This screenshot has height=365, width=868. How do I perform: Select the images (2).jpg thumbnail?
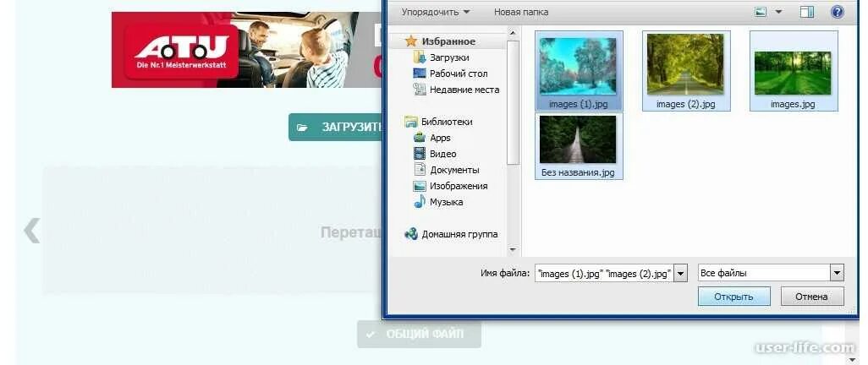686,71
